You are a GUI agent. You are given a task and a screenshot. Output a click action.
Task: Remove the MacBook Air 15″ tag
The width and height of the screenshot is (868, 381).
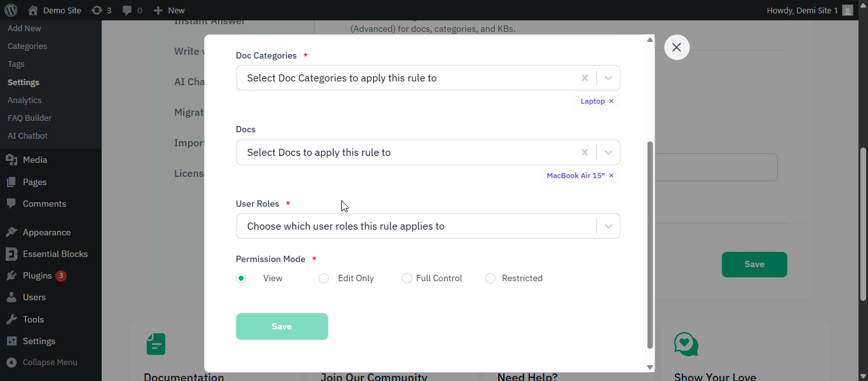coord(611,176)
